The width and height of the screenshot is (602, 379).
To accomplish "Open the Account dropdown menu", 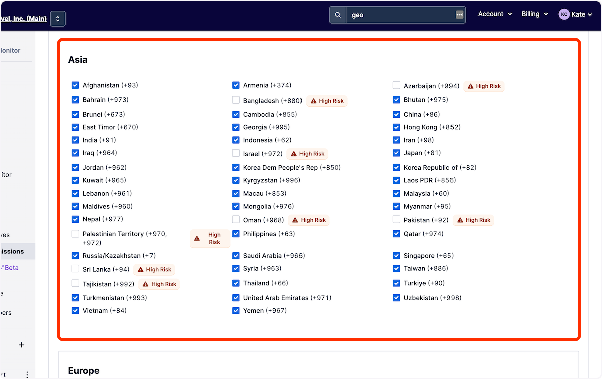I will point(494,14).
